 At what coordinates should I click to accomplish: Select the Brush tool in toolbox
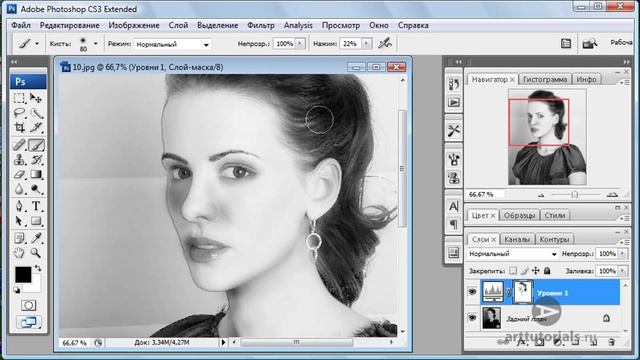tap(36, 145)
